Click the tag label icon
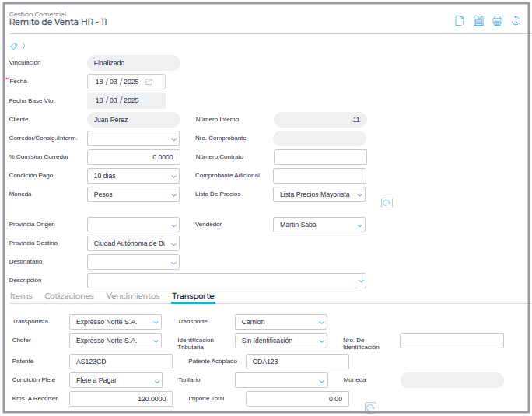Image resolution: width=532 pixels, height=416 pixels. [x=13, y=46]
